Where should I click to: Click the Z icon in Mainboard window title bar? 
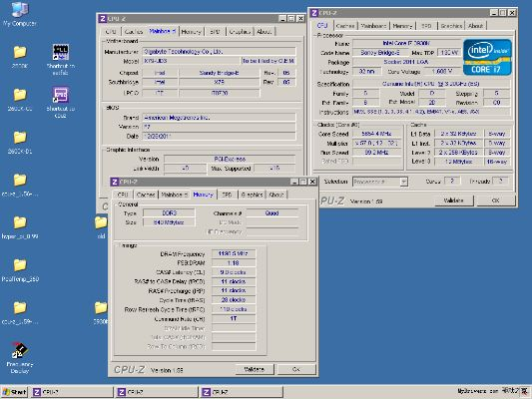click(103, 18)
